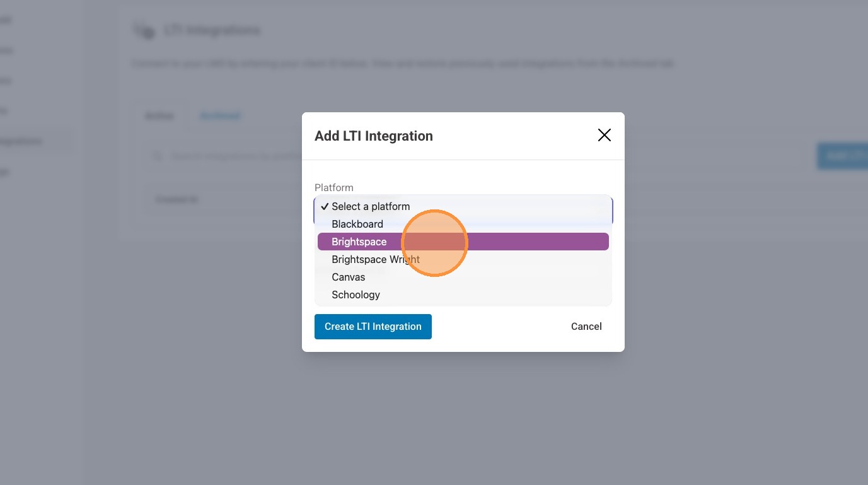Focus the search integrations field
The width and height of the screenshot is (868, 485).
coord(233,156)
